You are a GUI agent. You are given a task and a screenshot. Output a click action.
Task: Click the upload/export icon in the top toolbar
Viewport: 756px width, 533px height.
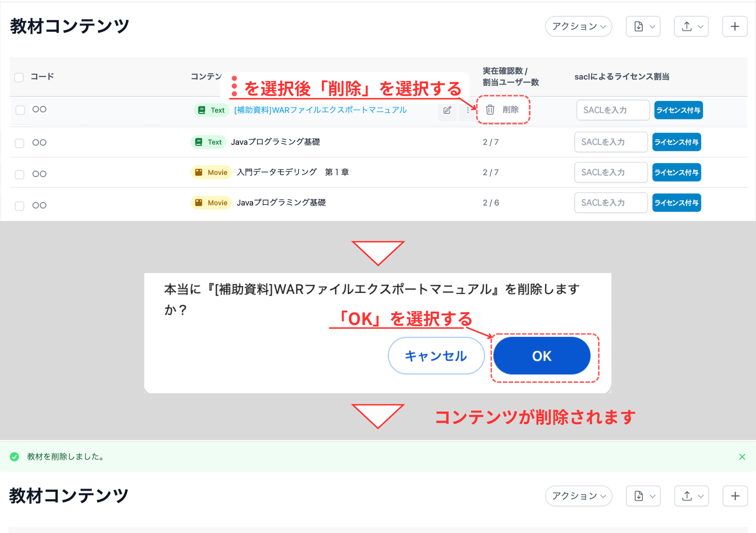pos(687,26)
